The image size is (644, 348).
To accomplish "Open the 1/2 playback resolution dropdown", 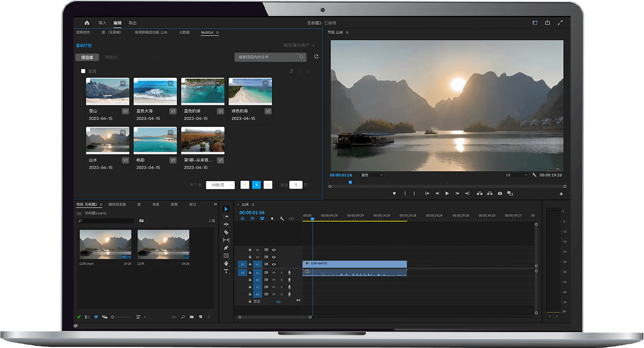I will [515, 175].
